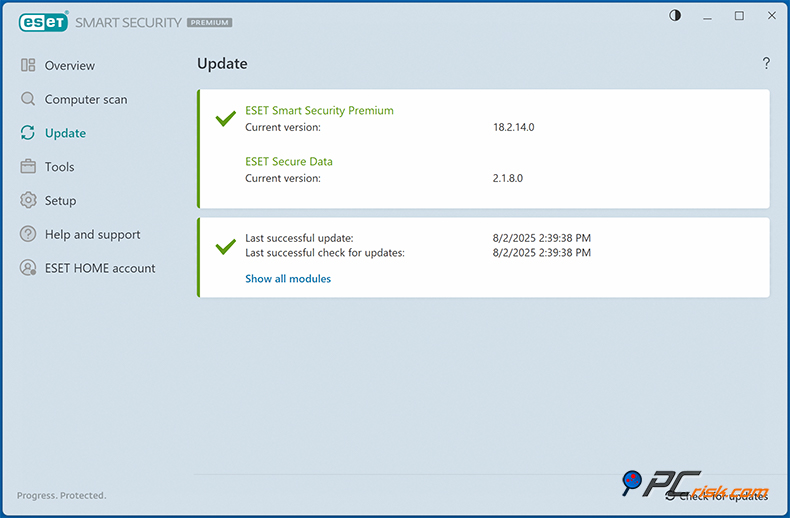This screenshot has width=790, height=518.
Task: Click the Computer scan magnifier icon
Action: [28, 100]
